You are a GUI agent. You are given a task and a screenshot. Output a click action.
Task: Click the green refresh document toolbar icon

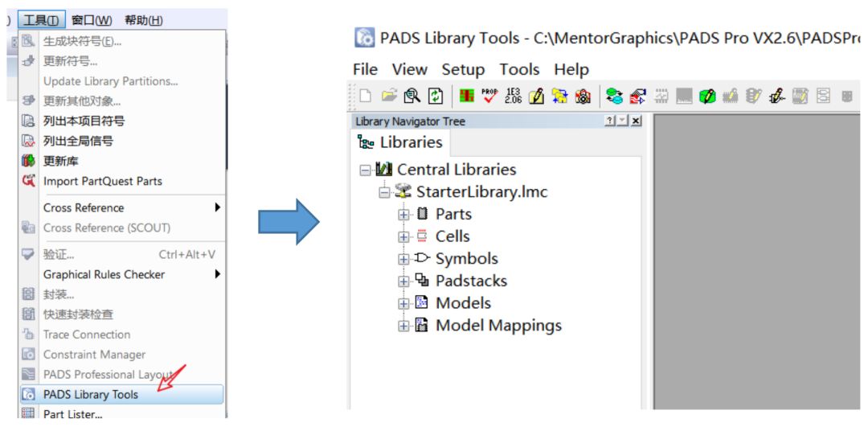[x=435, y=96]
